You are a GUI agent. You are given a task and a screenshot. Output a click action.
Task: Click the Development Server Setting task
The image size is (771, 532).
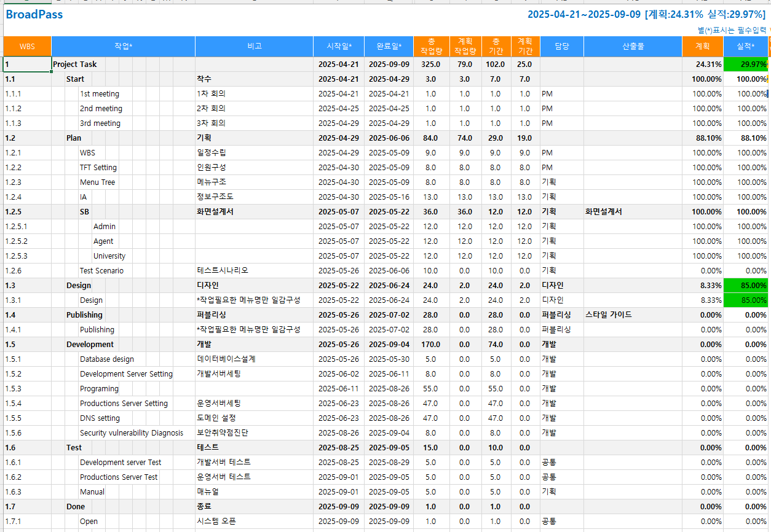(126, 374)
